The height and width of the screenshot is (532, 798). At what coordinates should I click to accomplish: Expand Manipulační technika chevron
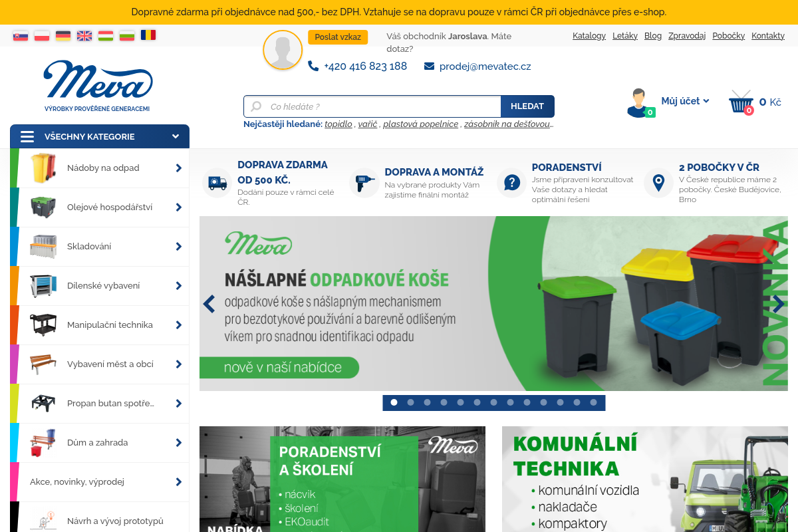point(178,325)
